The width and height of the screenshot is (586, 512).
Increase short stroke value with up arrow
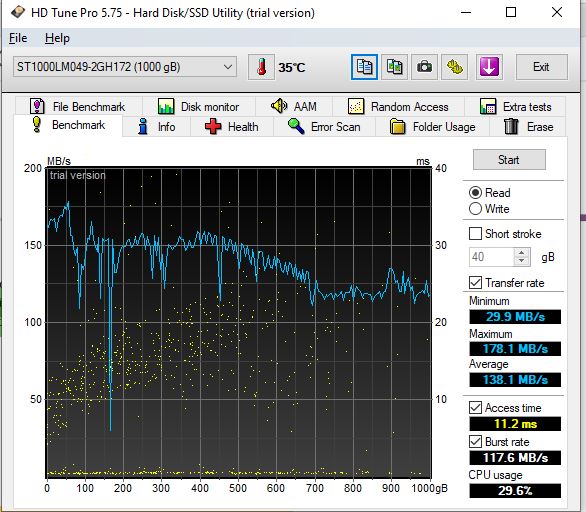[521, 253]
